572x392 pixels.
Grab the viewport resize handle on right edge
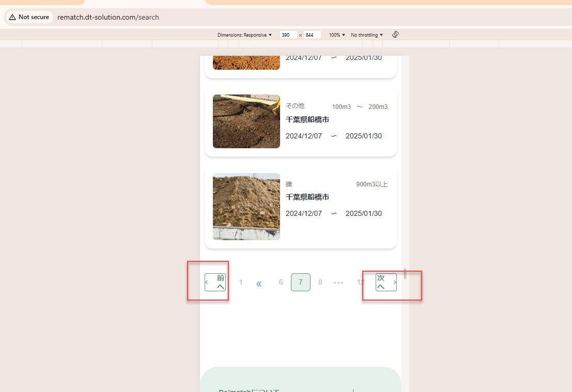pos(405,274)
